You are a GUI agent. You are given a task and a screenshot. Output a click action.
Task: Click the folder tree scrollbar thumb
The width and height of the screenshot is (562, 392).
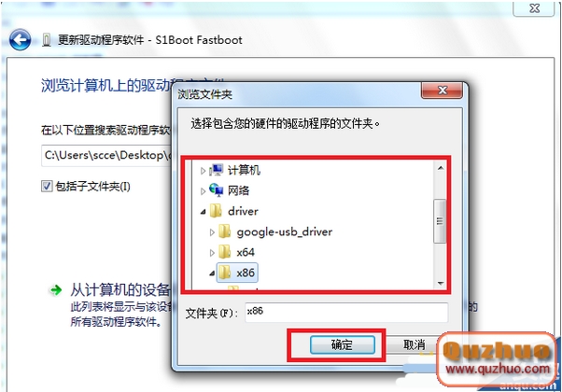pyautogui.click(x=440, y=221)
